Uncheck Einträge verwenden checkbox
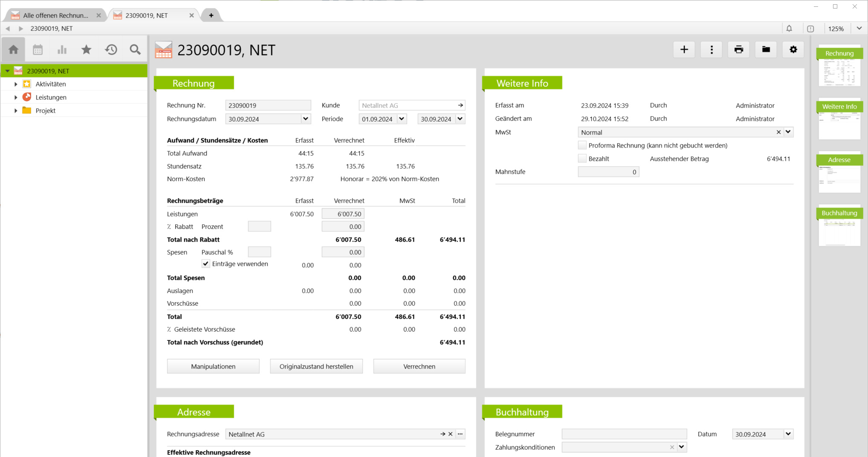This screenshot has width=868, height=457. tap(206, 264)
